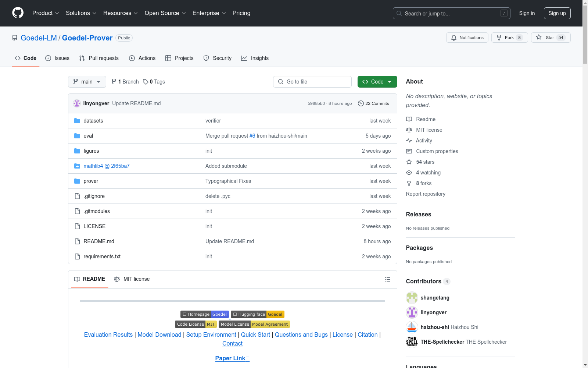Image resolution: width=588 pixels, height=368 pixels.
Task: Open the README.md file
Action: coord(99,241)
